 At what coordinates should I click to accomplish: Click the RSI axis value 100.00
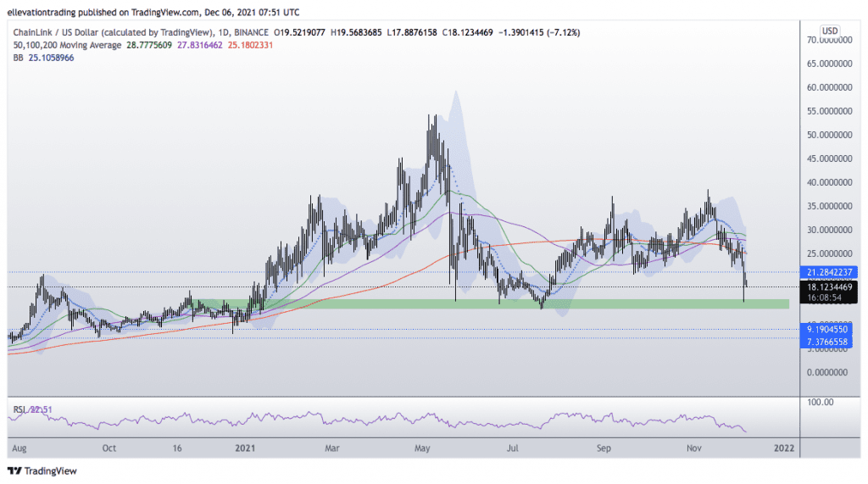coord(821,402)
